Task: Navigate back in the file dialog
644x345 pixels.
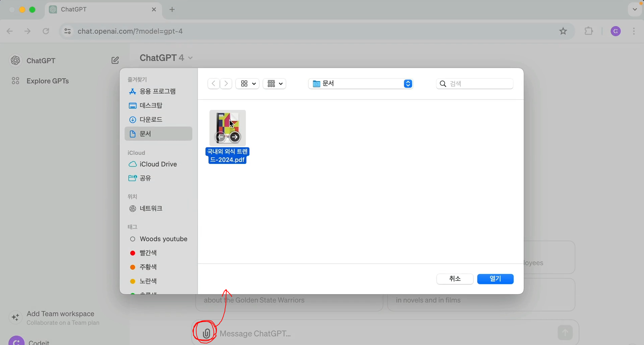Action: 214,83
